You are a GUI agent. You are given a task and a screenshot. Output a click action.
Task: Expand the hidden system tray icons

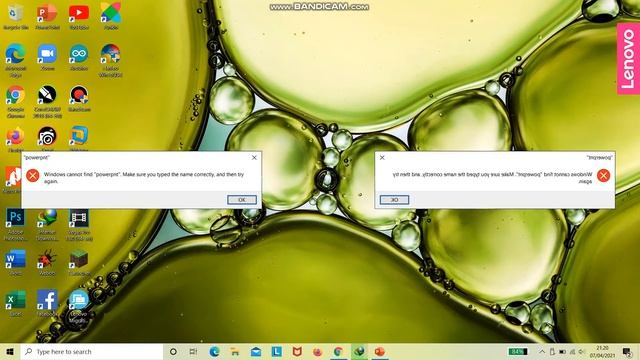coord(542,351)
